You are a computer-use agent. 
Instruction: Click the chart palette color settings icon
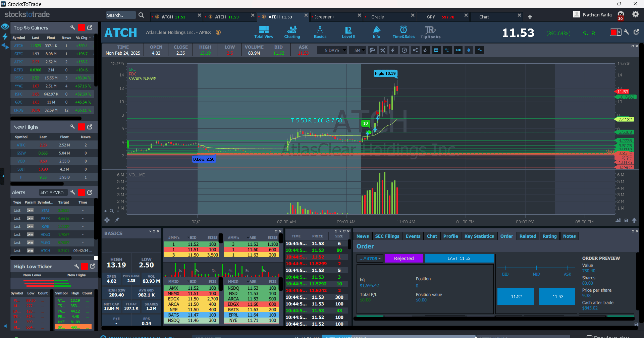372,50
